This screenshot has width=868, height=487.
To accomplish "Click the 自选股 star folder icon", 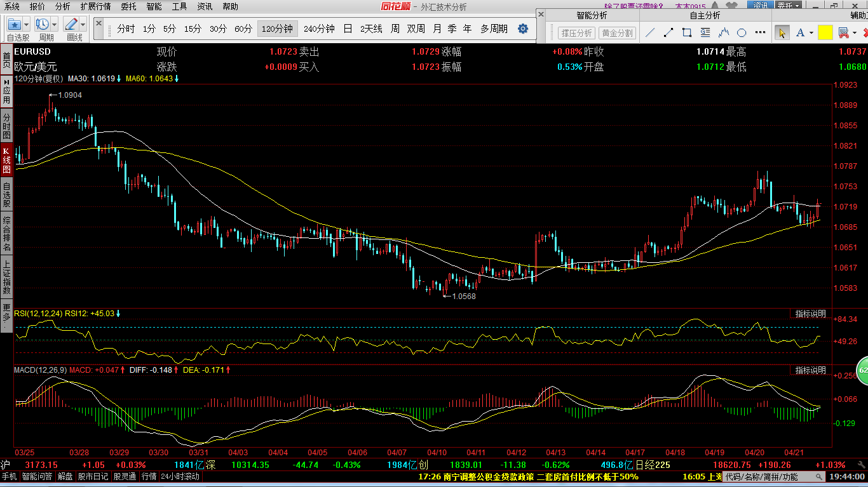I will [14, 25].
